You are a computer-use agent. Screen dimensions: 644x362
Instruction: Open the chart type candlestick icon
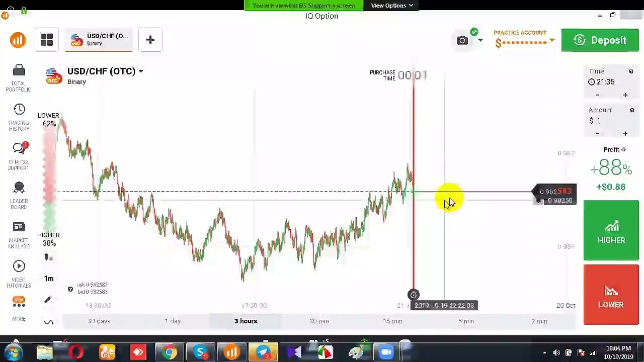point(48,257)
